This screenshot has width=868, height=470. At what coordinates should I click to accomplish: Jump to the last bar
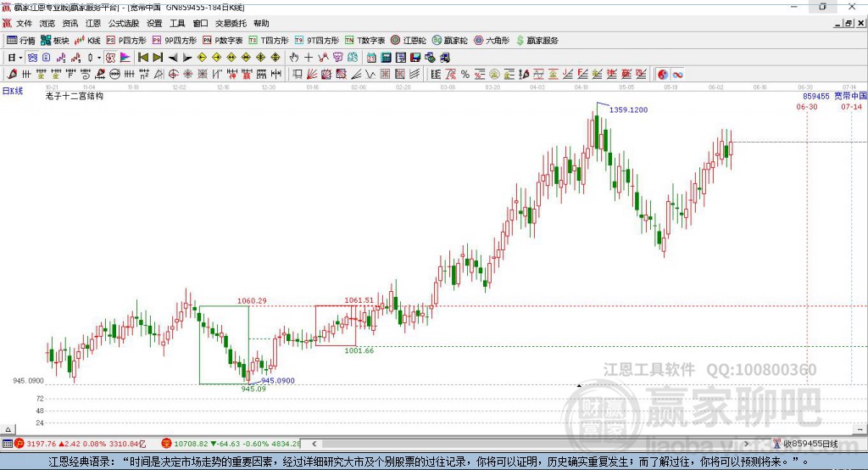pyautogui.click(x=158, y=58)
